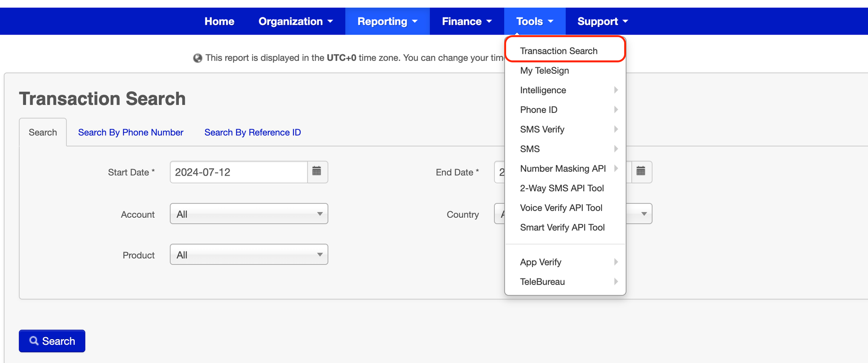Open the Start Date calendar picker

(317, 172)
